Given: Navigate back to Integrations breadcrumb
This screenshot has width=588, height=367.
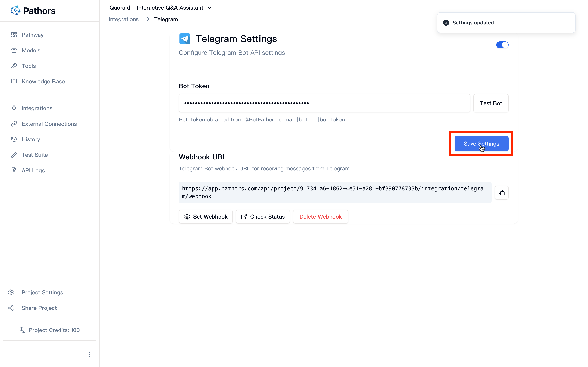Looking at the screenshot, I should [124, 19].
